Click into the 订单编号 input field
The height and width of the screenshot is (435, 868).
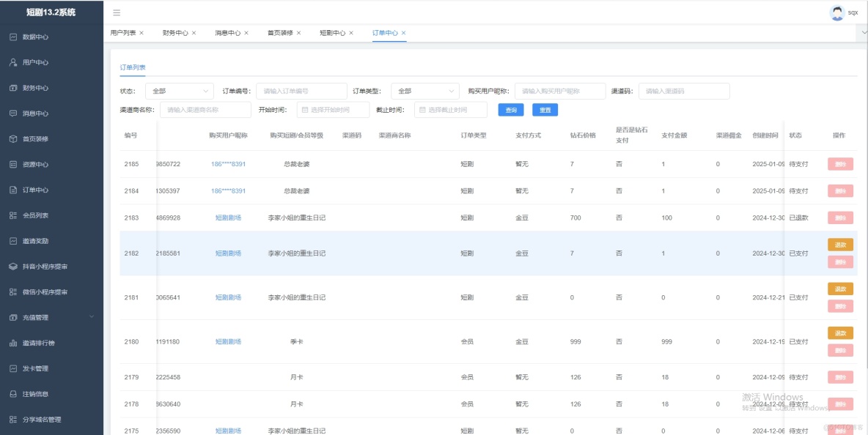[301, 89]
